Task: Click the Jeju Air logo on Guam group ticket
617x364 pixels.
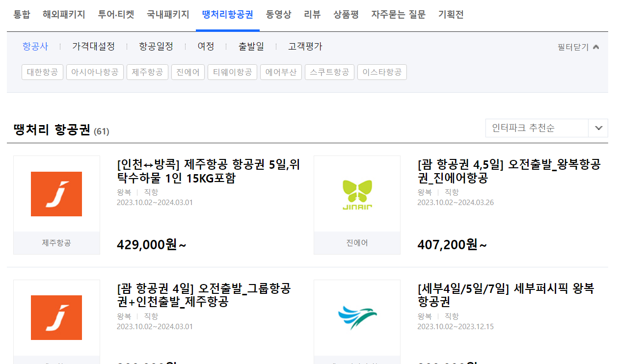Action: (56, 317)
